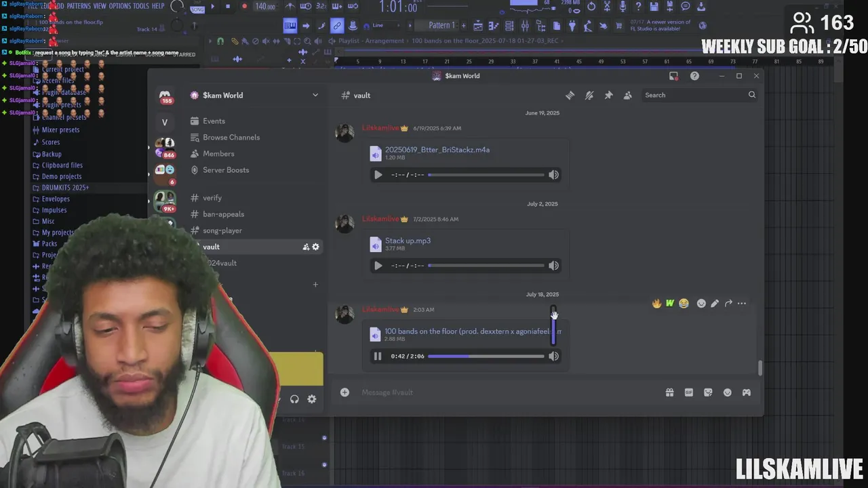Mute volume on Stack up.mp3 audio
This screenshot has width=868, height=488.
pyautogui.click(x=554, y=266)
